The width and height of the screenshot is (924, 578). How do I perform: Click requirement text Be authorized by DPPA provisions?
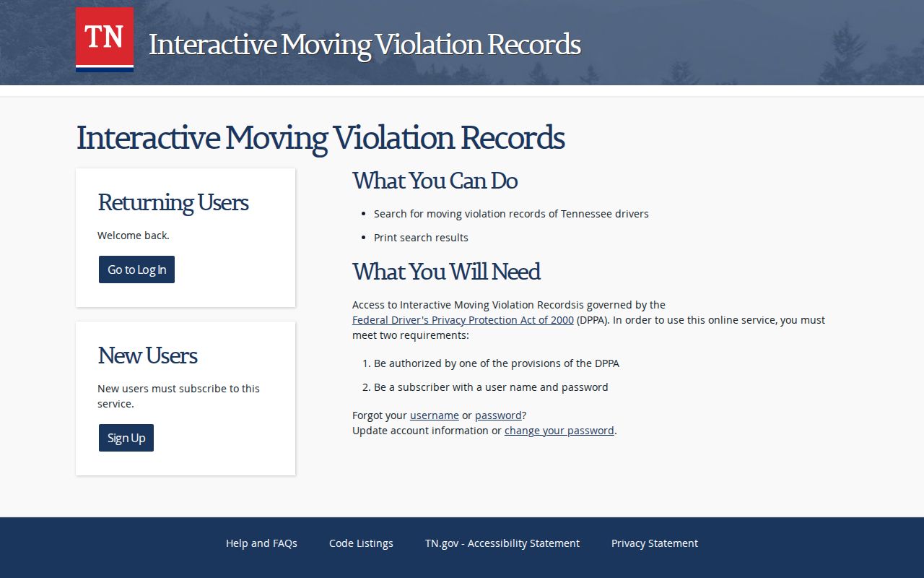click(497, 363)
